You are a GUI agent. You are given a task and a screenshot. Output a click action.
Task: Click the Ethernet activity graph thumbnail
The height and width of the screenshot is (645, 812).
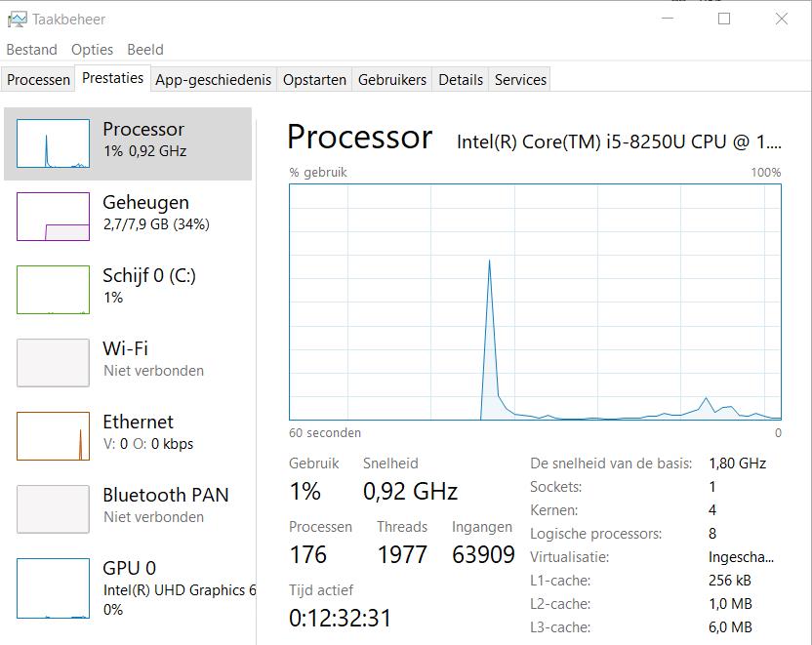(x=53, y=436)
